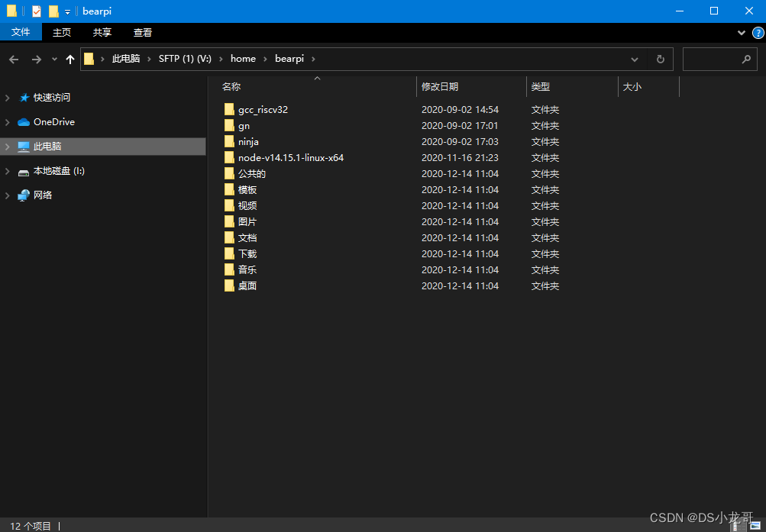The height and width of the screenshot is (532, 766).
Task: Select the 音乐 folder icon
Action: tap(229, 269)
